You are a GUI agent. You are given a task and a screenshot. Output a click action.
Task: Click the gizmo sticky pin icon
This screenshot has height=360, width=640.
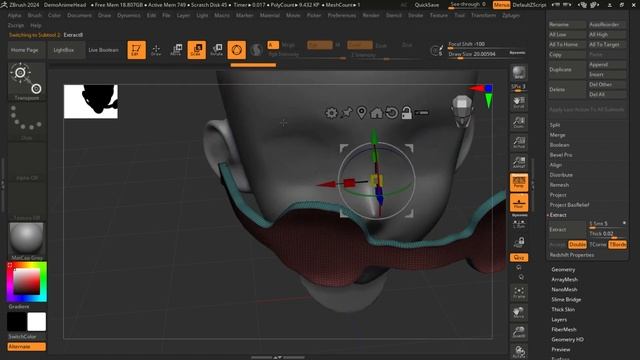tap(347, 113)
